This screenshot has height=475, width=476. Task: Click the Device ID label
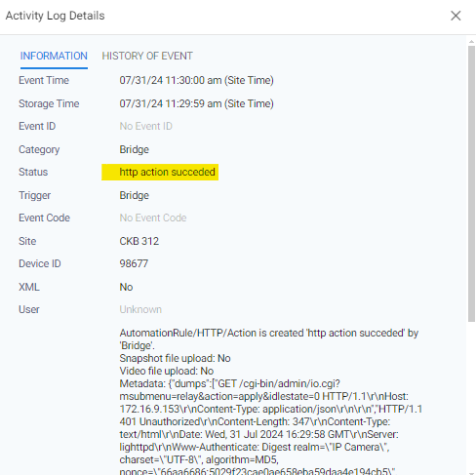[40, 263]
